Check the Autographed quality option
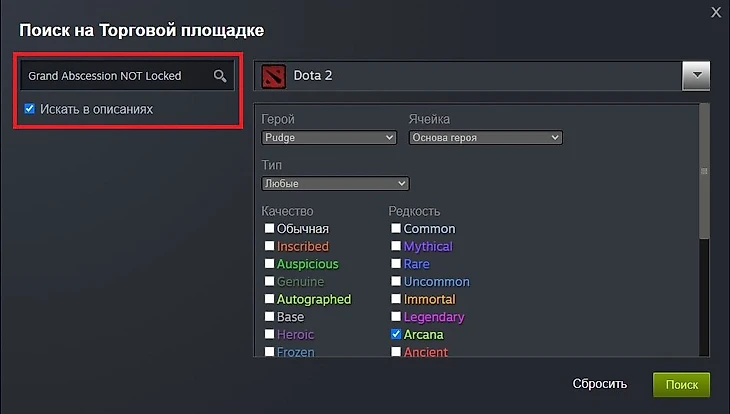The width and height of the screenshot is (730, 414). (x=269, y=299)
